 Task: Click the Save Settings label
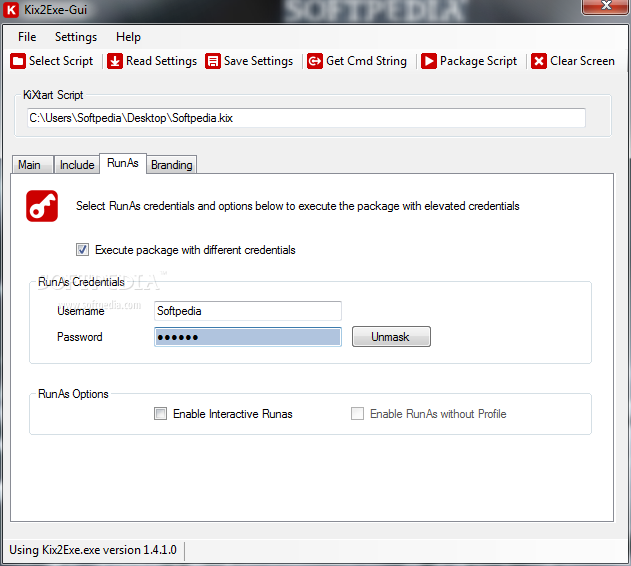(258, 61)
